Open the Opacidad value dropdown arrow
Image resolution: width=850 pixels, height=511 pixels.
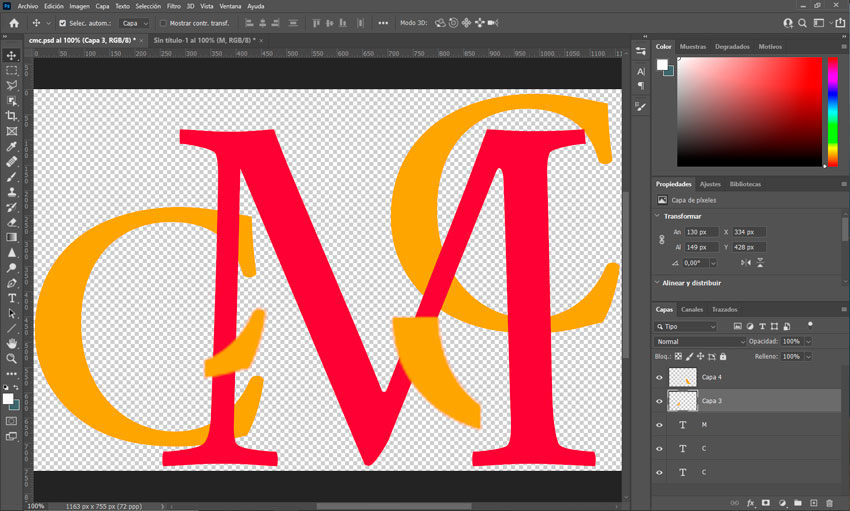point(807,341)
